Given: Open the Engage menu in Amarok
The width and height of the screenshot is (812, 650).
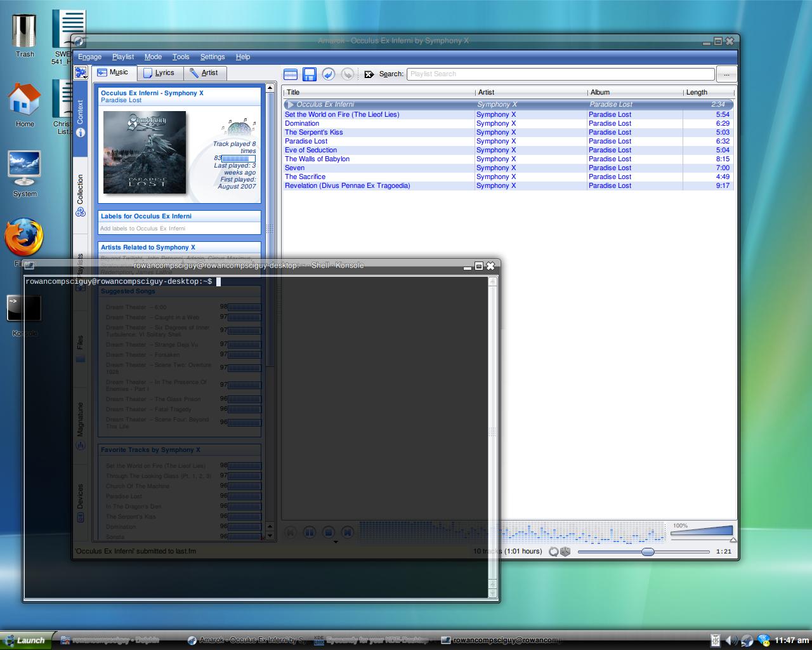Looking at the screenshot, I should 89,57.
